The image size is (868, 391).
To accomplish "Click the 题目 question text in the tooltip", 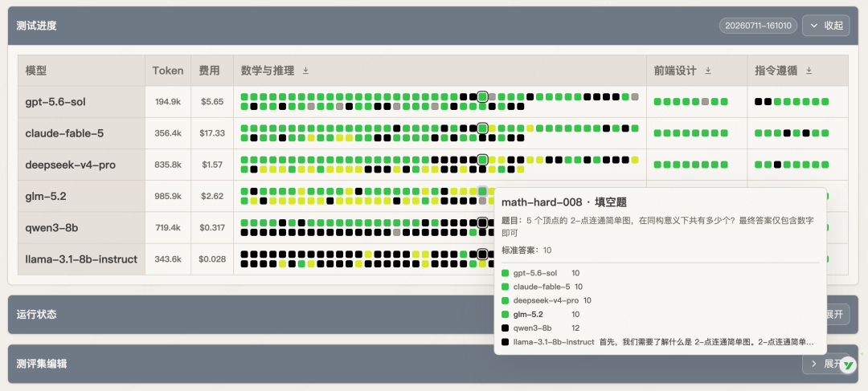I will tap(657, 226).
